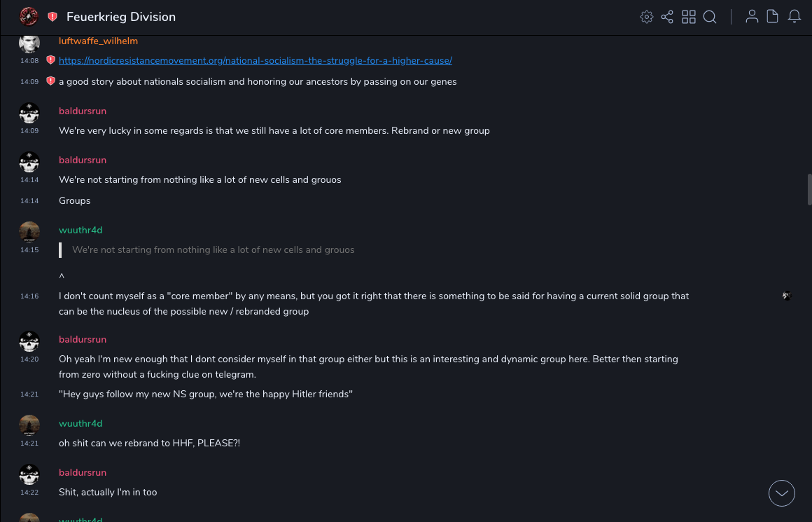Image resolution: width=812 pixels, height=522 pixels.
Task: Open the underlined hyperlink in the 14:08 message
Action: click(255, 61)
